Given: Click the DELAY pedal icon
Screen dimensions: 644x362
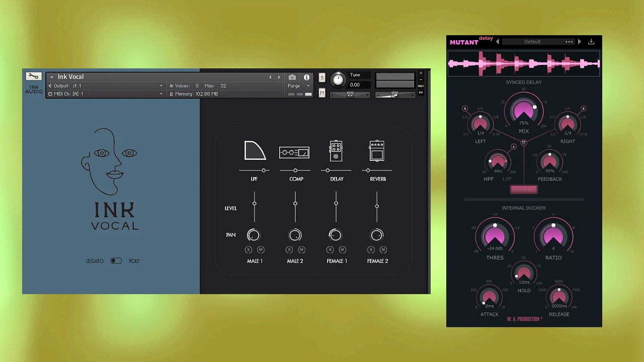Looking at the screenshot, I should click(x=336, y=151).
